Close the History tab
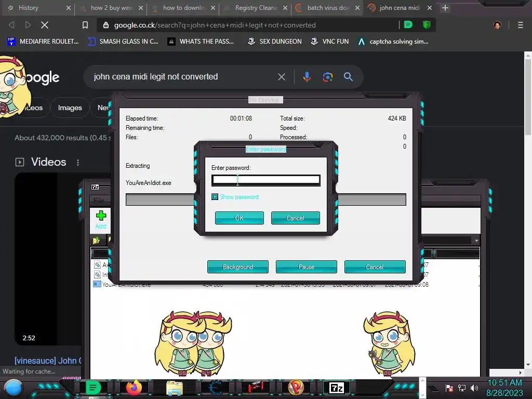 pyautogui.click(x=69, y=8)
